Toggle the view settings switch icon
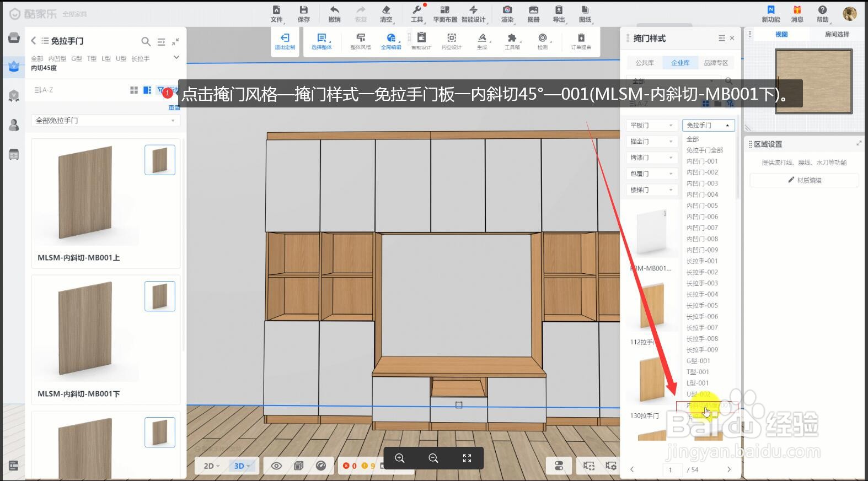868x481 pixels. 559,466
